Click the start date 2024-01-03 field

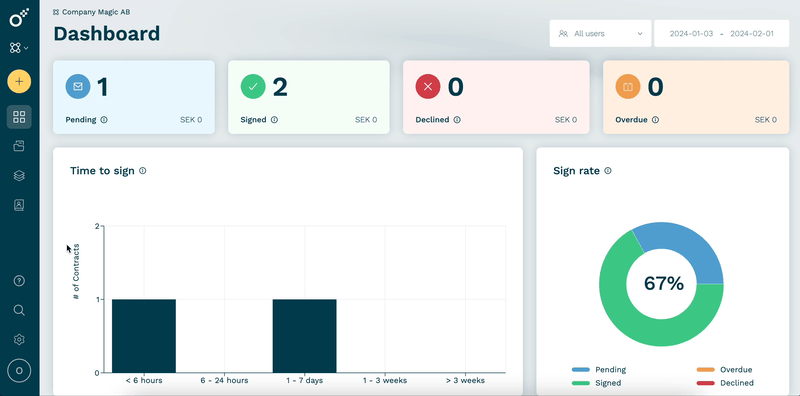point(691,34)
